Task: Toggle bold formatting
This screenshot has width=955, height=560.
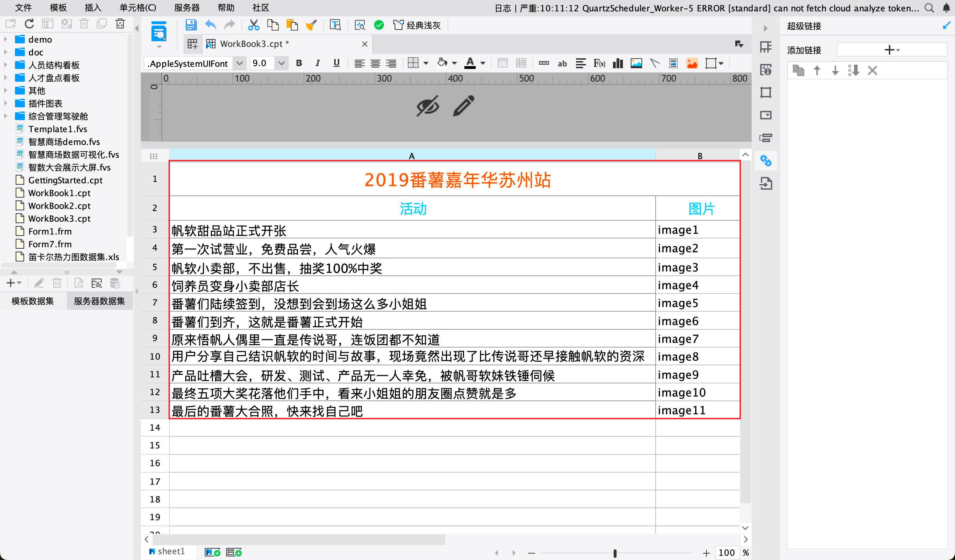Action: [299, 63]
